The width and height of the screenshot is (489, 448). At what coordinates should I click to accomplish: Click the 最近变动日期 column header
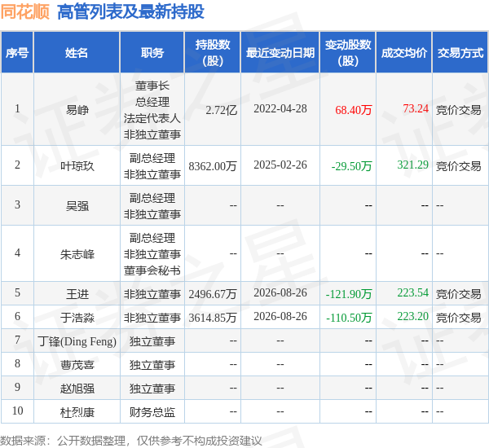click(280, 52)
